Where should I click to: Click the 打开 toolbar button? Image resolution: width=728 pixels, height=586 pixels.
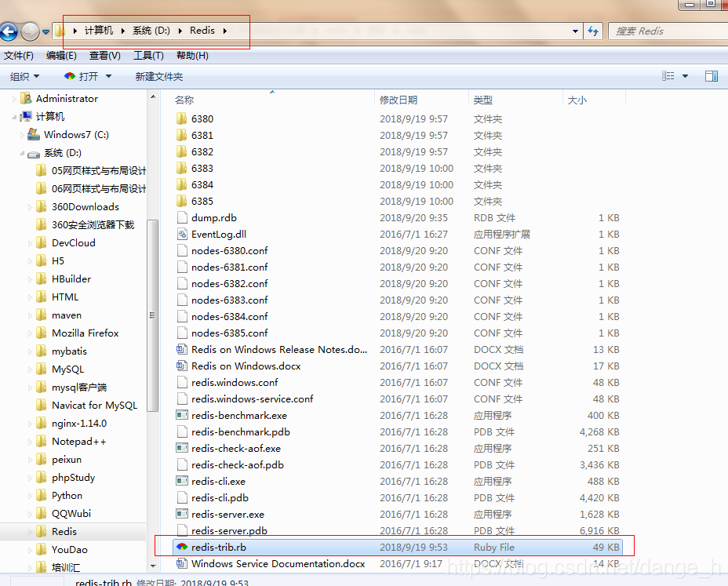(82, 76)
